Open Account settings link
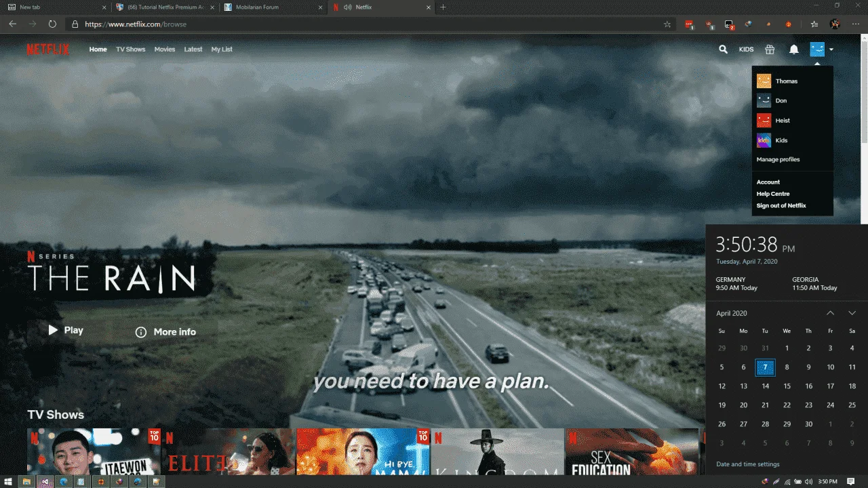The height and width of the screenshot is (488, 868). tap(768, 182)
